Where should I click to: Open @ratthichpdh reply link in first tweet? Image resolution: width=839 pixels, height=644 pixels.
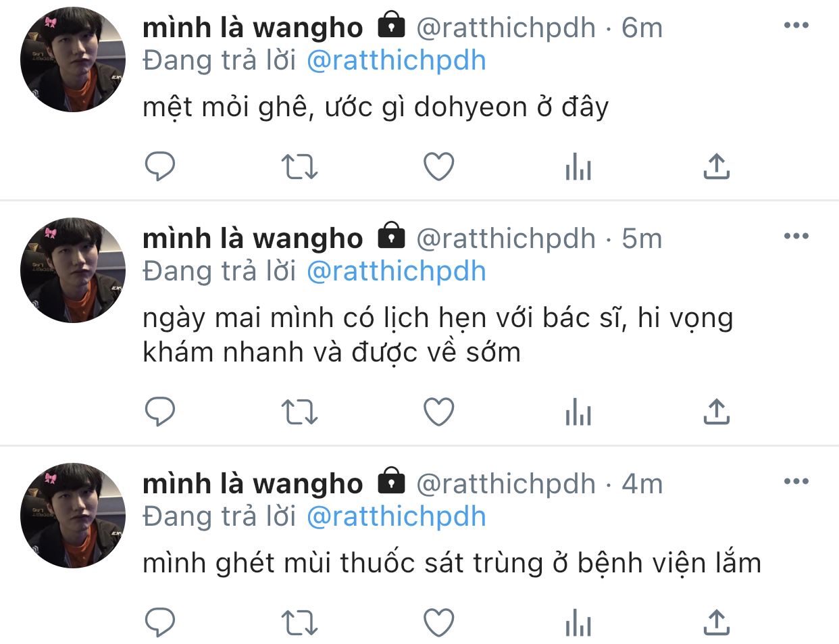pos(397,61)
